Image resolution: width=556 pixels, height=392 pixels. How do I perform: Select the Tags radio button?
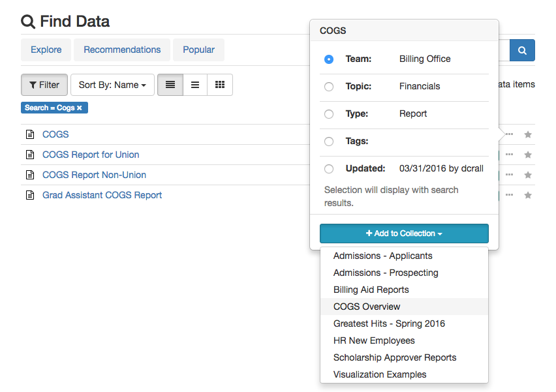(329, 142)
